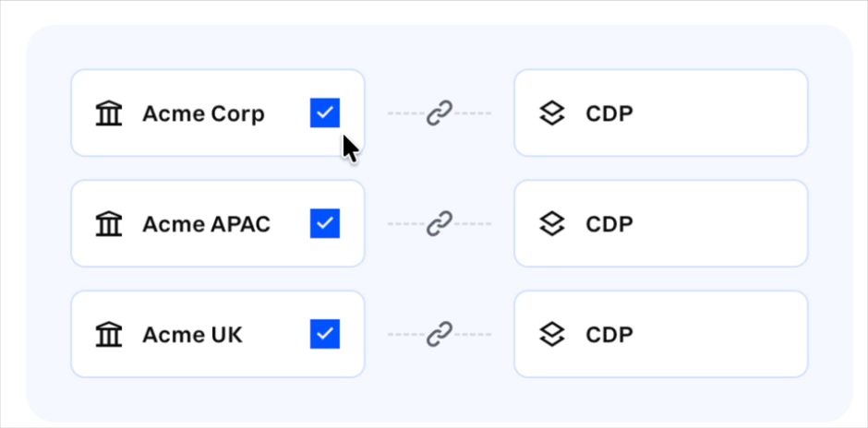Click the layers icon in the top CDP card
Screen dimensions: 868x428
552,113
